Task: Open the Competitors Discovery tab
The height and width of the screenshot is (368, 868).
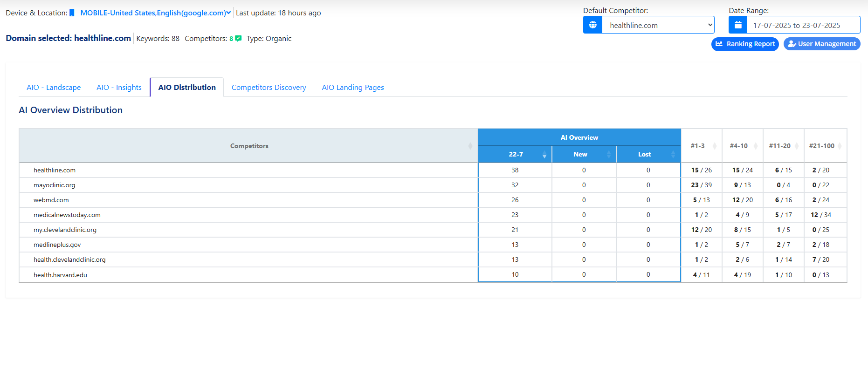Action: (269, 88)
